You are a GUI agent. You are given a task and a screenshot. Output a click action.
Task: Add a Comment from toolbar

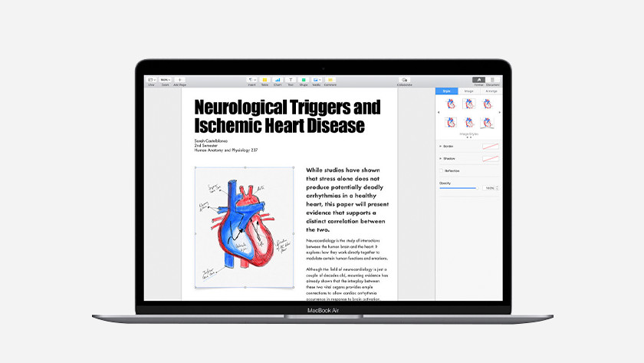(x=330, y=80)
